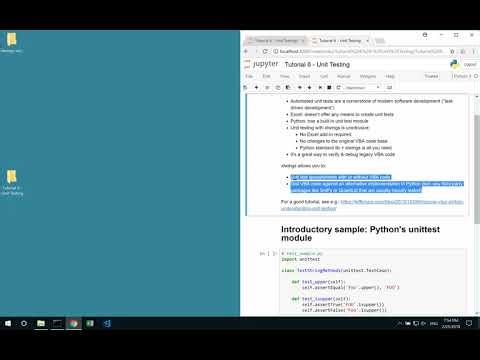Image resolution: width=480 pixels, height=360 pixels.
Task: Click the Jupyter logo
Action: coord(261,64)
